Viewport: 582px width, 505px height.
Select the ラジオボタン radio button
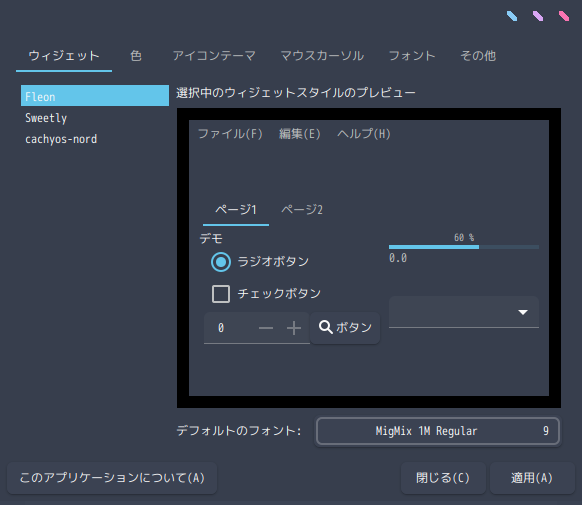(221, 262)
